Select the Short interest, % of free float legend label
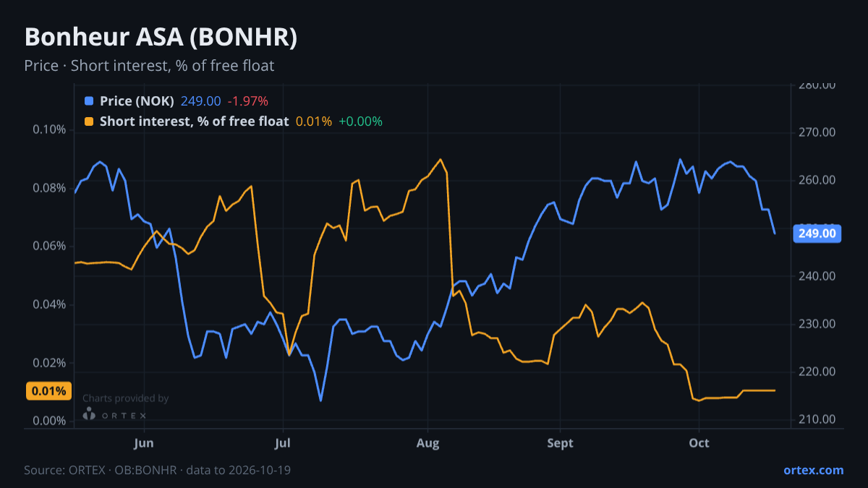The image size is (868, 488). (x=194, y=121)
